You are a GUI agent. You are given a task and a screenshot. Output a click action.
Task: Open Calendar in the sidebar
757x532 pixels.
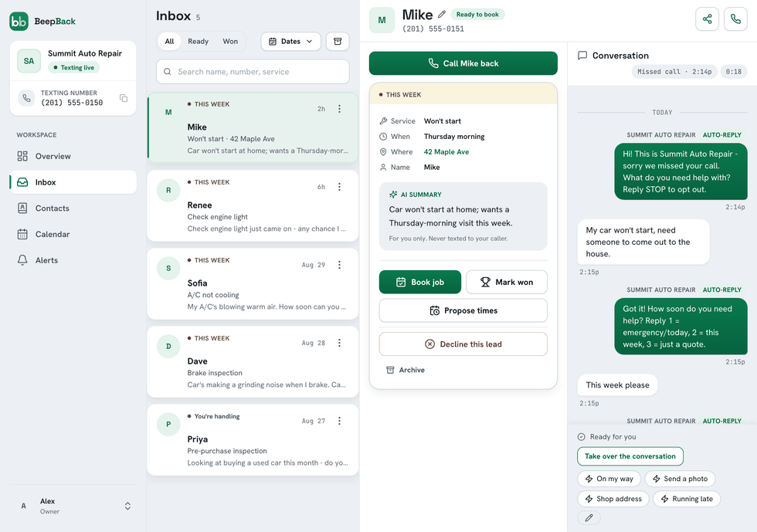pyautogui.click(x=73, y=234)
